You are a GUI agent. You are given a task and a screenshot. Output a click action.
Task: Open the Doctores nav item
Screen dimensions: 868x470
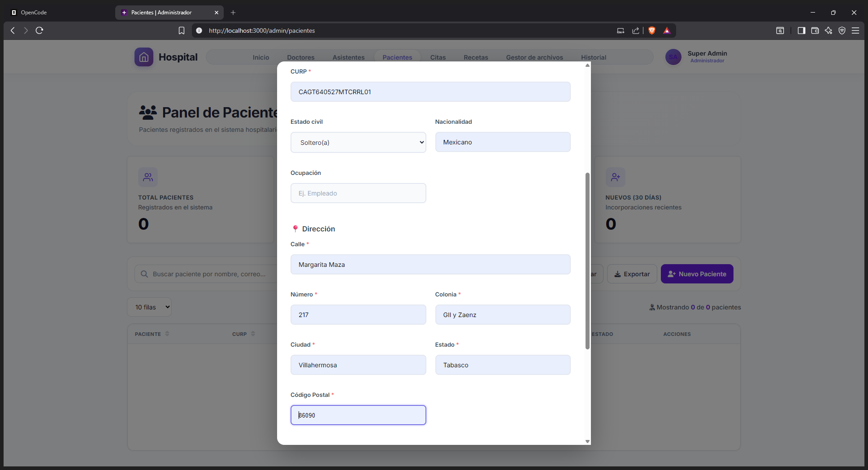[x=301, y=57]
